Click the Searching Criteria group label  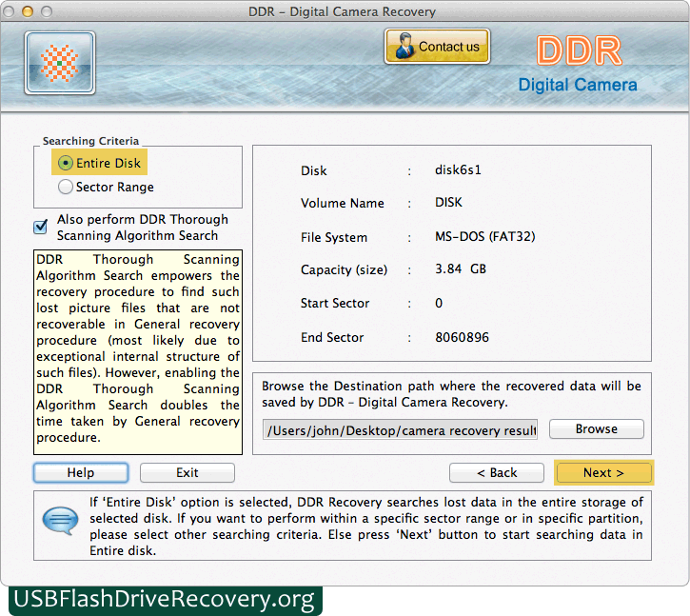click(x=90, y=141)
